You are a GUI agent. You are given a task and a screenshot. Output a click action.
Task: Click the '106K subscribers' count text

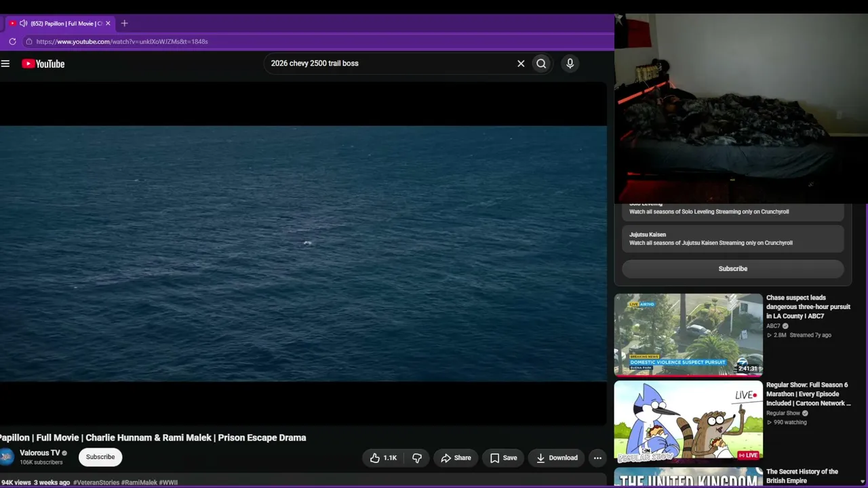coord(41,462)
